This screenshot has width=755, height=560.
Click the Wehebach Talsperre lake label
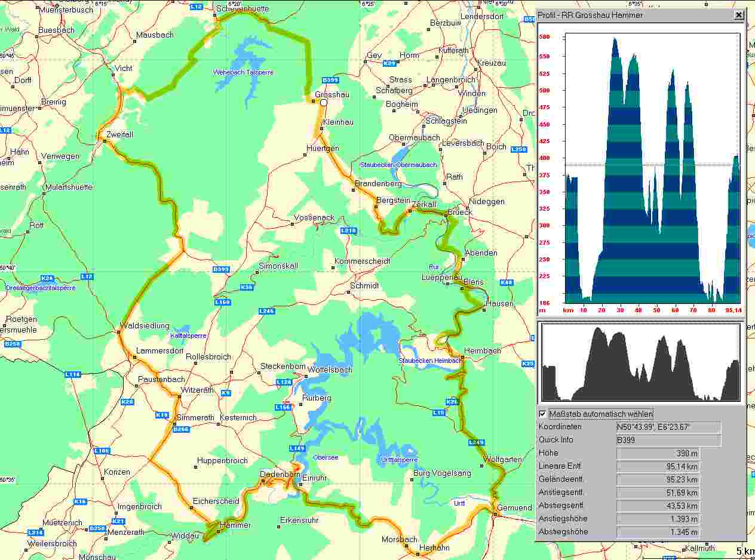point(243,72)
